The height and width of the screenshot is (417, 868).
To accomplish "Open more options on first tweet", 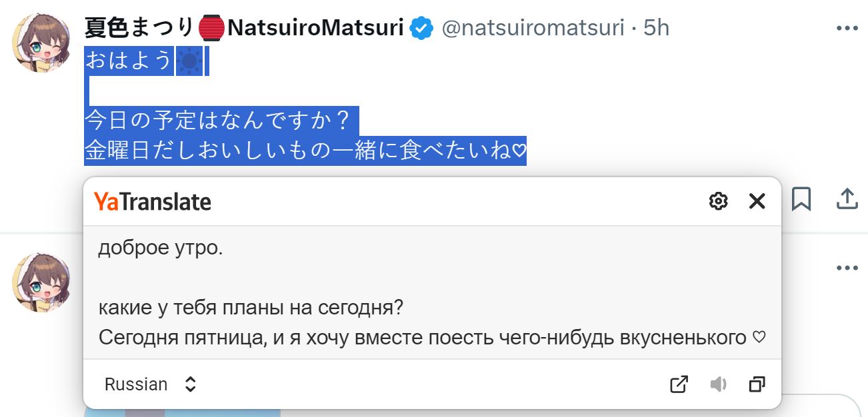I will pyautogui.click(x=847, y=29).
